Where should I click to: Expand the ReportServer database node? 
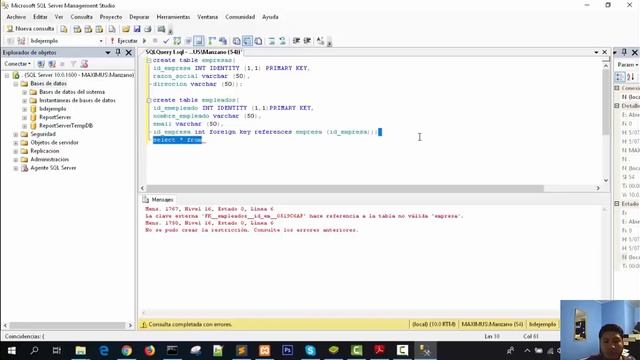[x=24, y=118]
